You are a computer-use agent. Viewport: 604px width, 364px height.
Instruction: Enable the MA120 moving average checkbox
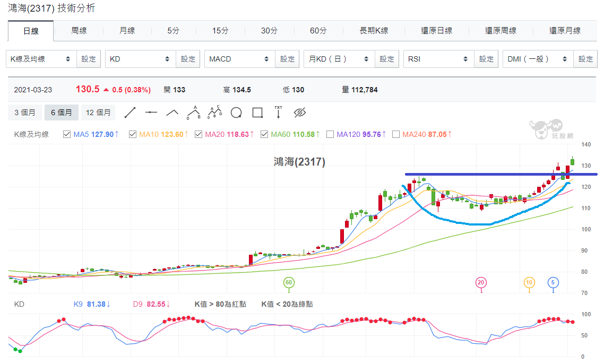click(x=330, y=134)
